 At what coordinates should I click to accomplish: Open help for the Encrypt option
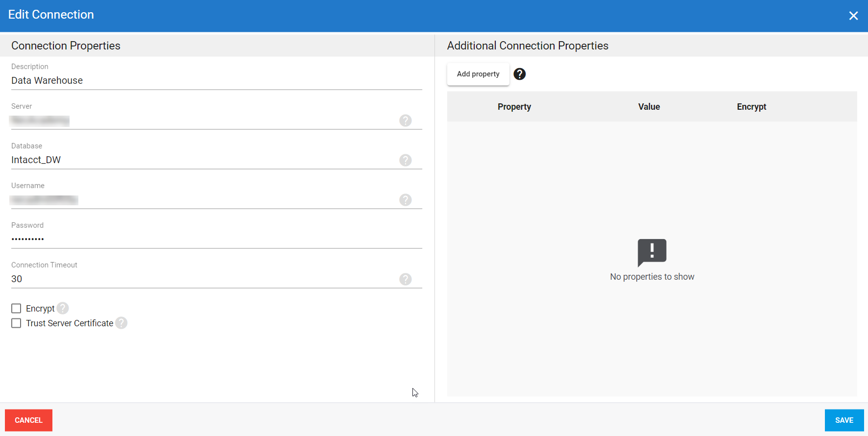(x=63, y=308)
